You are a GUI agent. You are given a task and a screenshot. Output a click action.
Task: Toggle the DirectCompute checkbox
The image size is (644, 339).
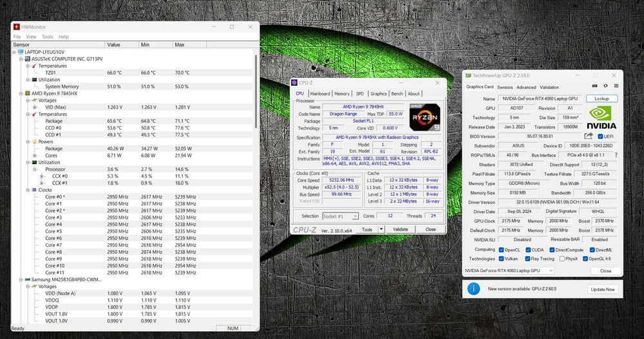tap(552, 250)
